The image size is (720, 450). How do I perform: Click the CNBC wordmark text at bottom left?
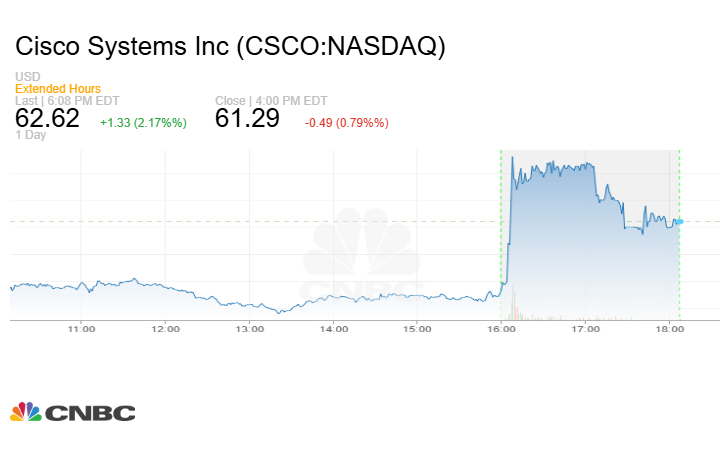(x=89, y=413)
